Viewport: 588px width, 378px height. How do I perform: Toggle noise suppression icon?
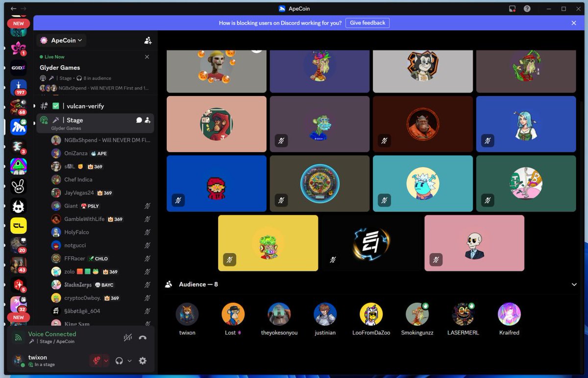coord(127,337)
